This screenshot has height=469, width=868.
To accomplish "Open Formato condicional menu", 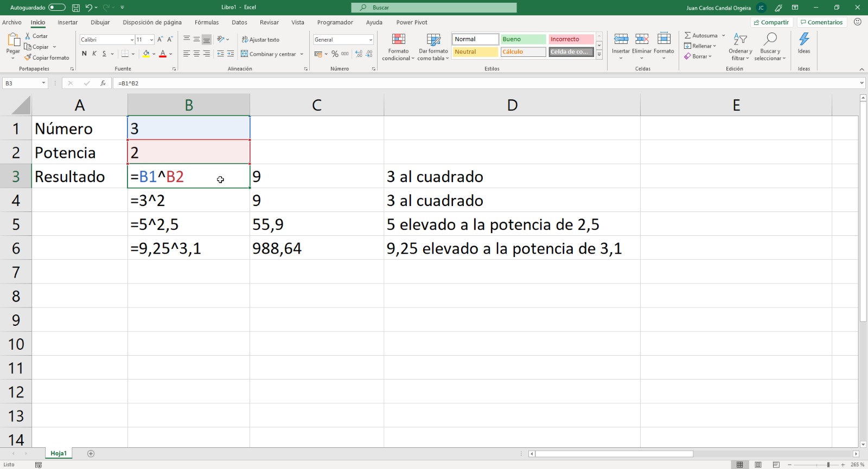I will tap(398, 47).
